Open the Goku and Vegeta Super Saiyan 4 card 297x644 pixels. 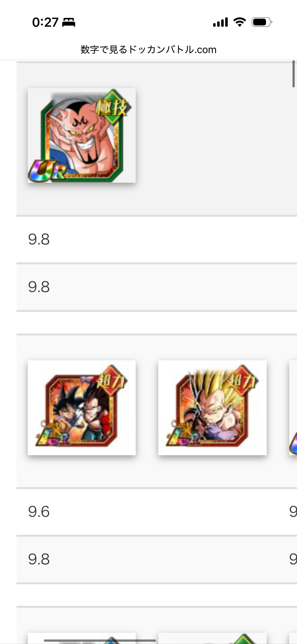[82, 407]
